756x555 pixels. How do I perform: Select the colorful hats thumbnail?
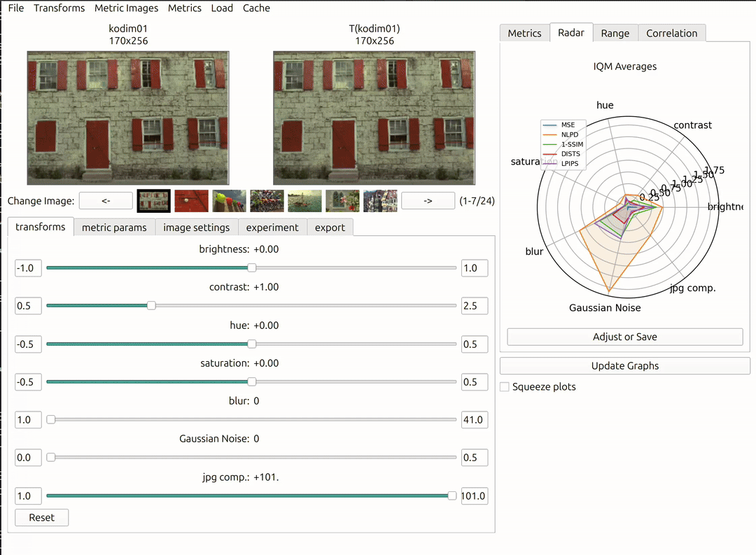229,201
